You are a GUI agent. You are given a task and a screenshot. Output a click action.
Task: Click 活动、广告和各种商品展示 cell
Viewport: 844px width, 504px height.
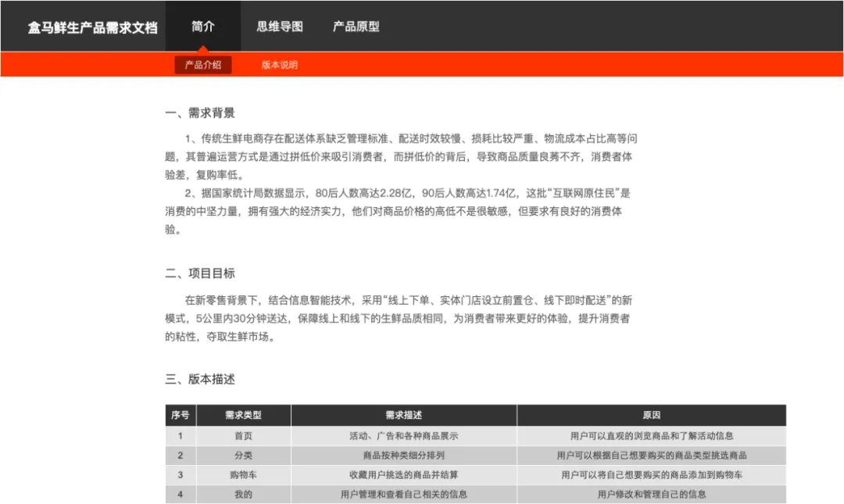tap(404, 435)
